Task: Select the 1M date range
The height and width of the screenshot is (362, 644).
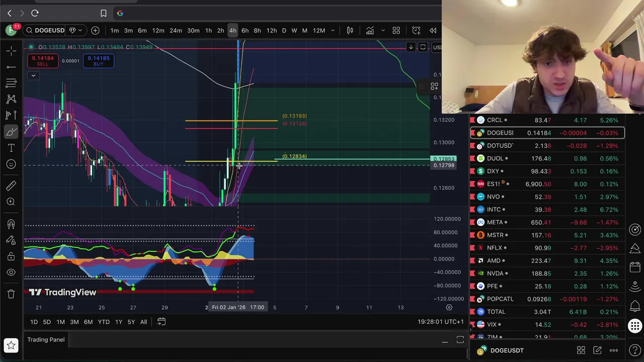Action: pyautogui.click(x=60, y=322)
